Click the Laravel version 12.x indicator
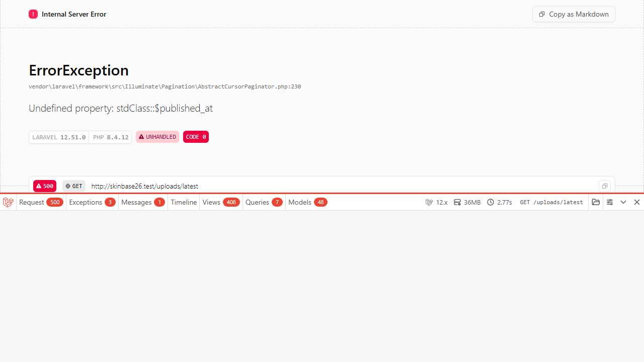Viewport: 644px width, 362px height. coord(436,202)
